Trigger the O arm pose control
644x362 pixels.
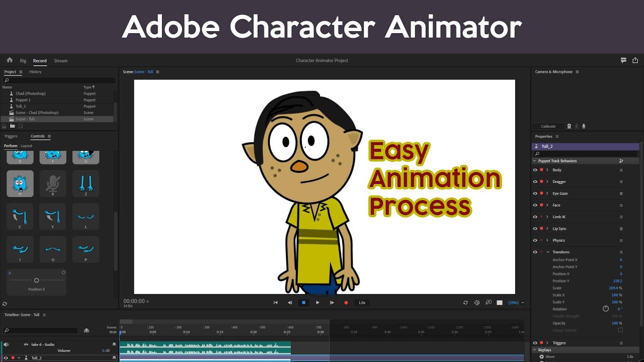coord(53,249)
